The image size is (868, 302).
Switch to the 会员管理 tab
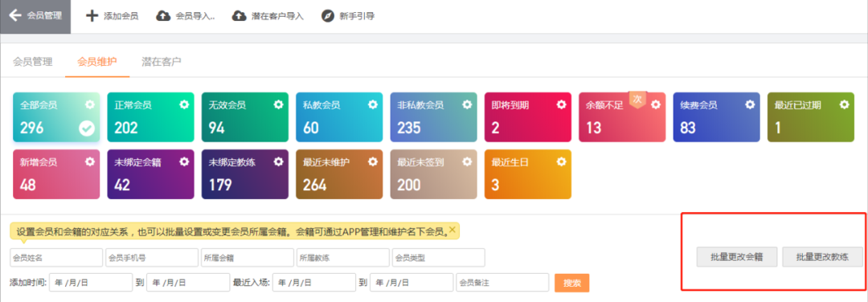(33, 61)
